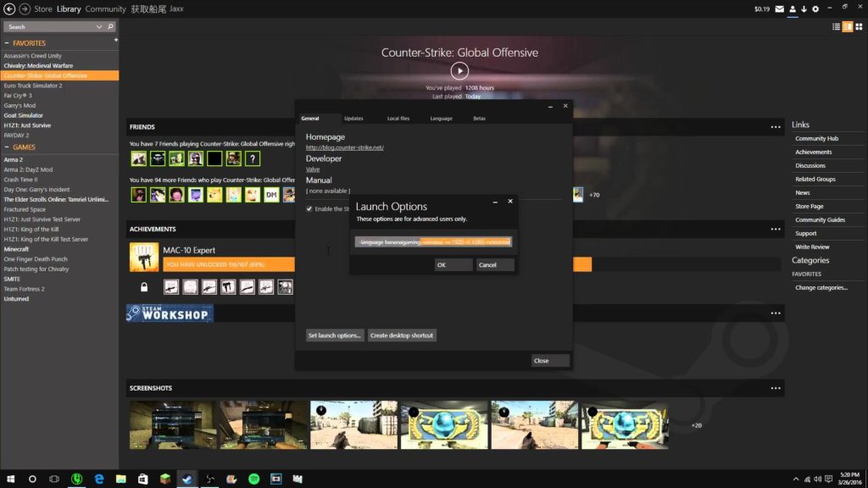This screenshot has height=488, width=868.
Task: Open the friends person icon
Action: (793, 8)
